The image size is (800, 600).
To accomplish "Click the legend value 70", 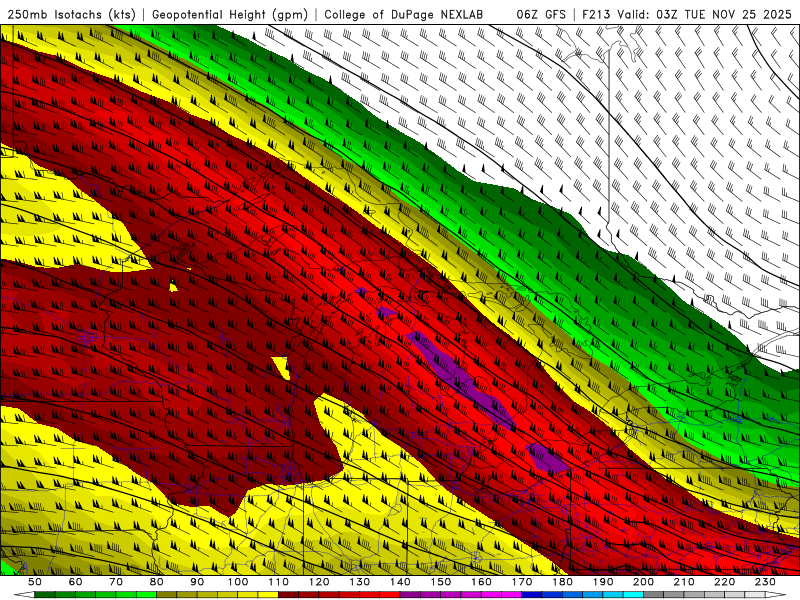I will pos(116,582).
